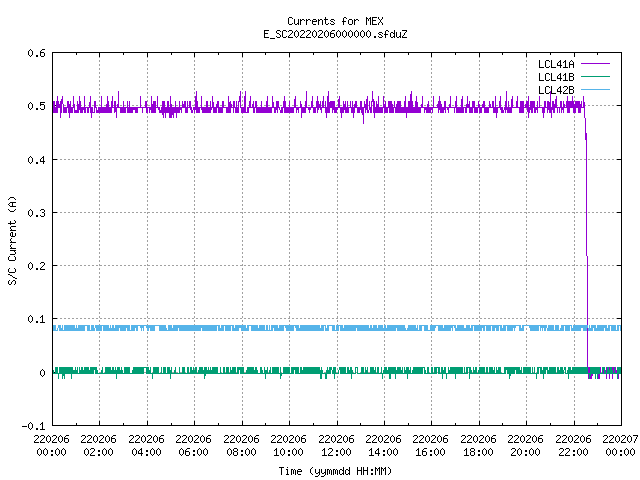Image resolution: width=640 pixels, height=480 pixels.
Task: Click the 0.3 y-axis tick value
Action: pos(36,213)
